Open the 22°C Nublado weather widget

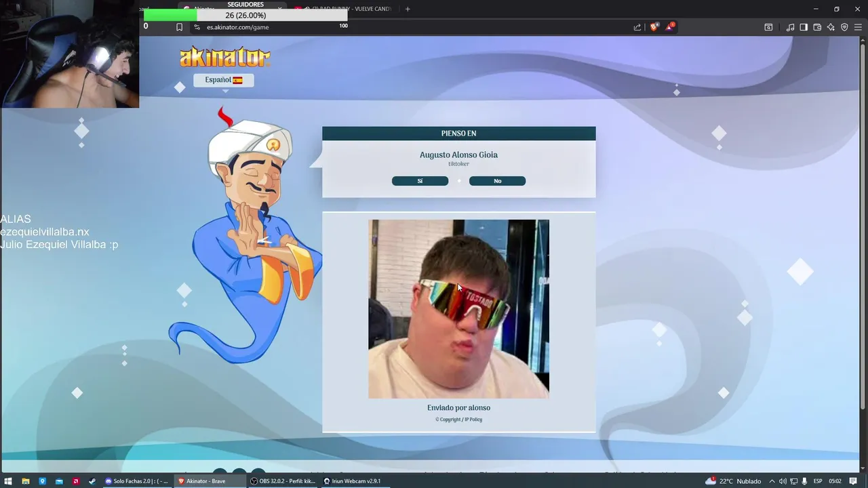pyautogui.click(x=734, y=481)
